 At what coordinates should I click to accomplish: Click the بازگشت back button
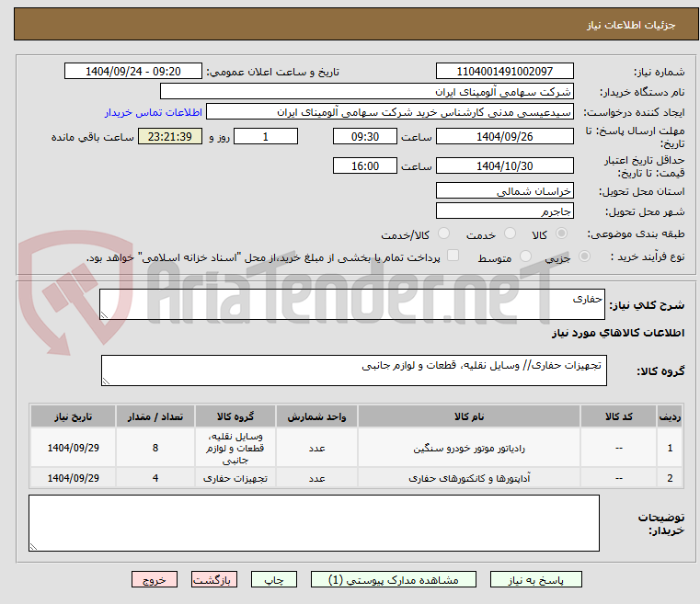(x=213, y=579)
